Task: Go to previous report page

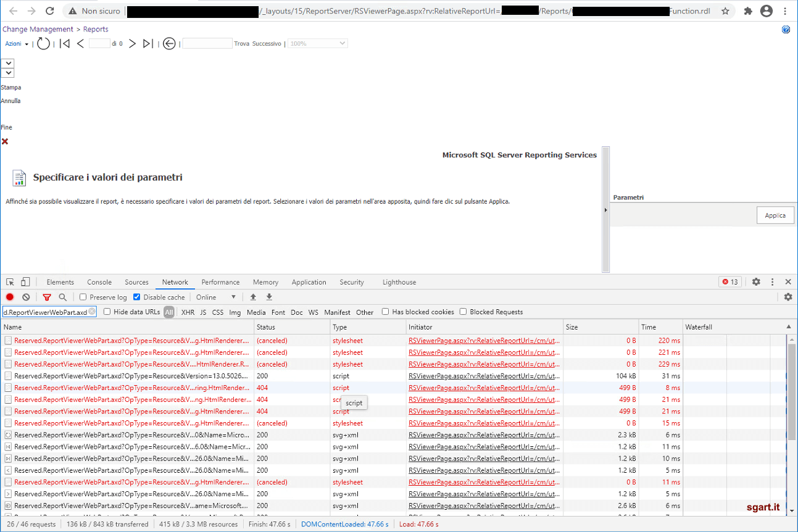Action: pyautogui.click(x=80, y=43)
